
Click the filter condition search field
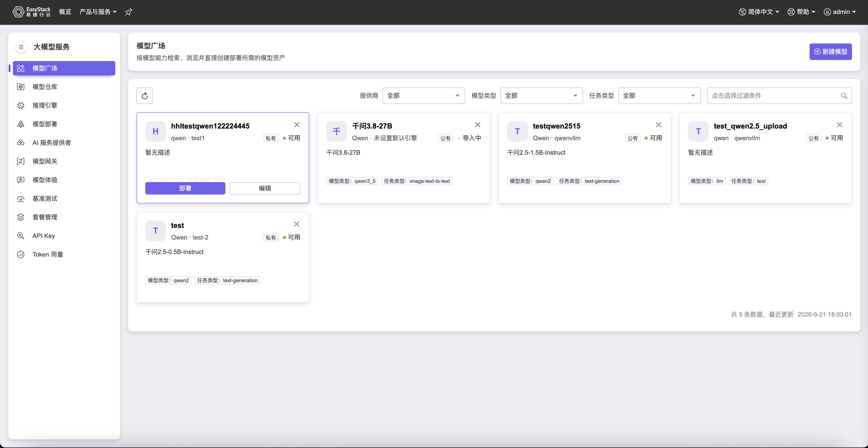coord(779,96)
